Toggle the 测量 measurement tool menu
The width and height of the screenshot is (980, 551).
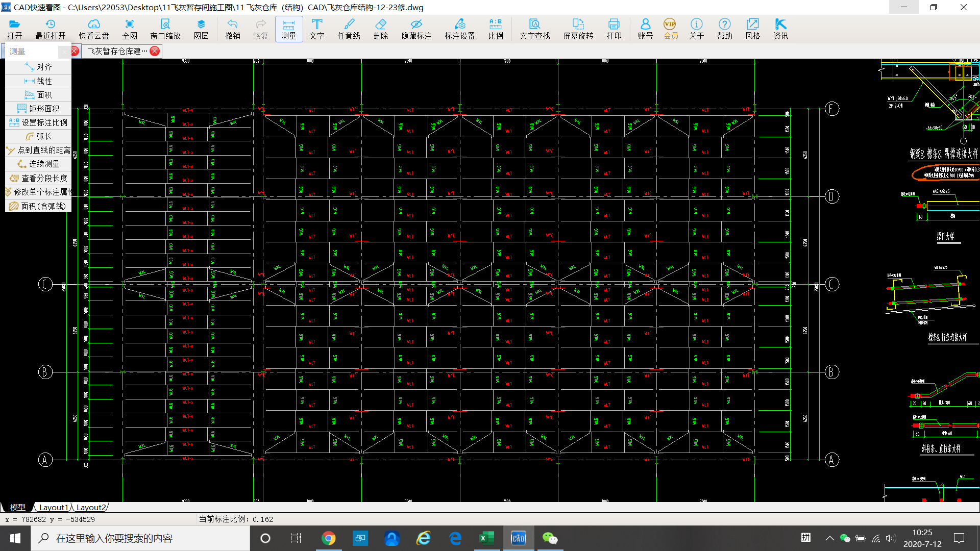(x=289, y=29)
